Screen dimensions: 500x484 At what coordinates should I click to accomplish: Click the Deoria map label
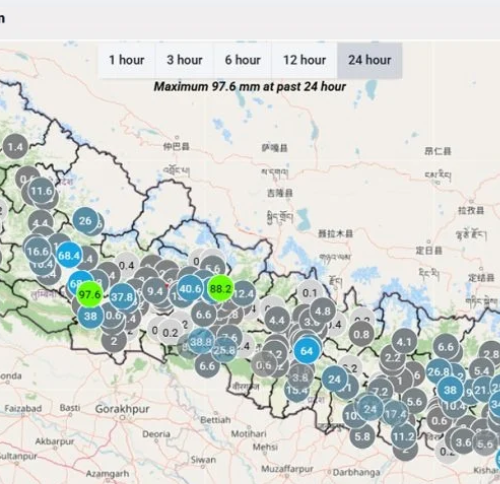point(156,434)
